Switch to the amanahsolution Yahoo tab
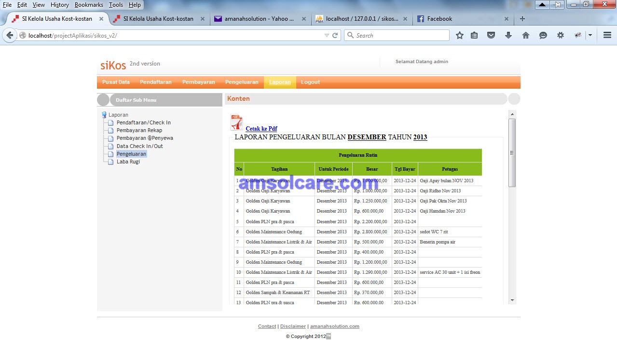The height and width of the screenshot is (364, 617). point(261,19)
